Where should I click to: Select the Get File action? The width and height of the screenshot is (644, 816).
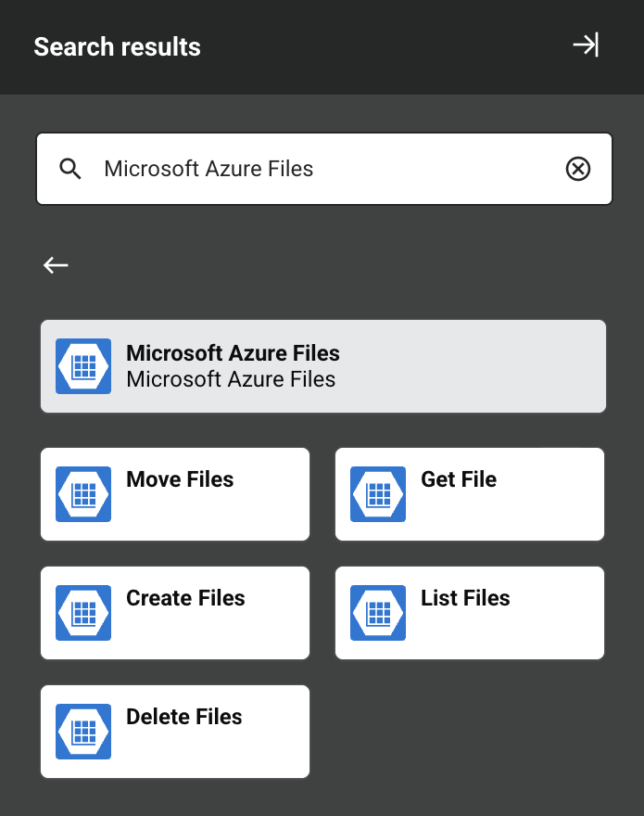[x=469, y=493]
